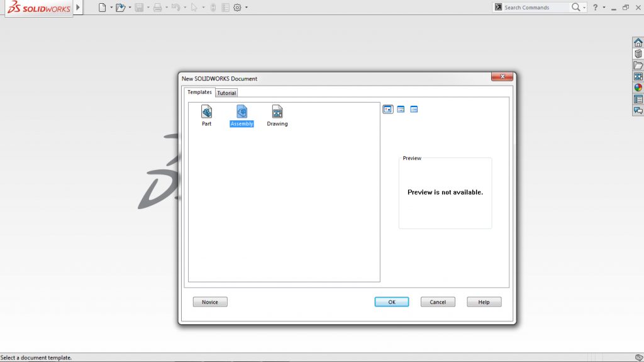
Task: Click the New document toolbar icon
Action: coord(103,8)
